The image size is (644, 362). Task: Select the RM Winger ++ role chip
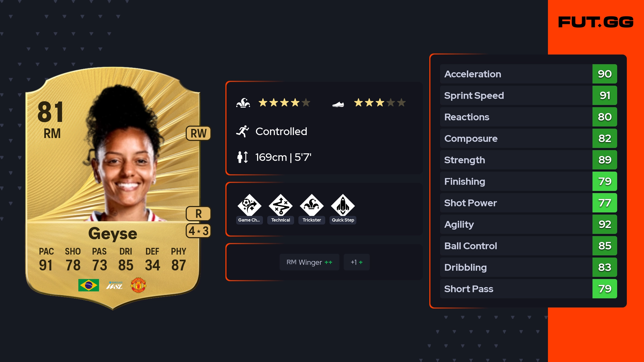coord(309,262)
